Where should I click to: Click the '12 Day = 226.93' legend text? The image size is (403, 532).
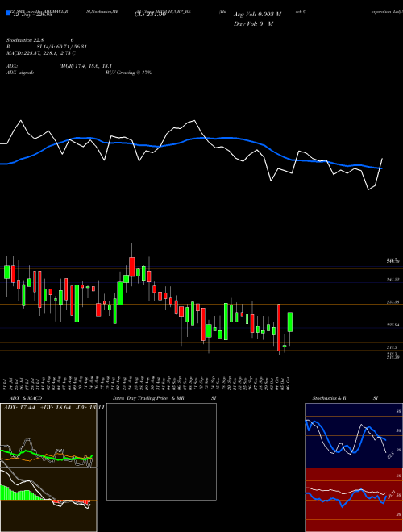pyautogui.click(x=32, y=15)
